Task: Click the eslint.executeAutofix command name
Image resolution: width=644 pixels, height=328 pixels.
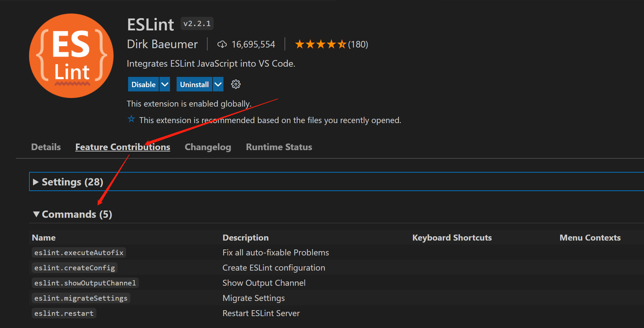Action: [x=79, y=253]
